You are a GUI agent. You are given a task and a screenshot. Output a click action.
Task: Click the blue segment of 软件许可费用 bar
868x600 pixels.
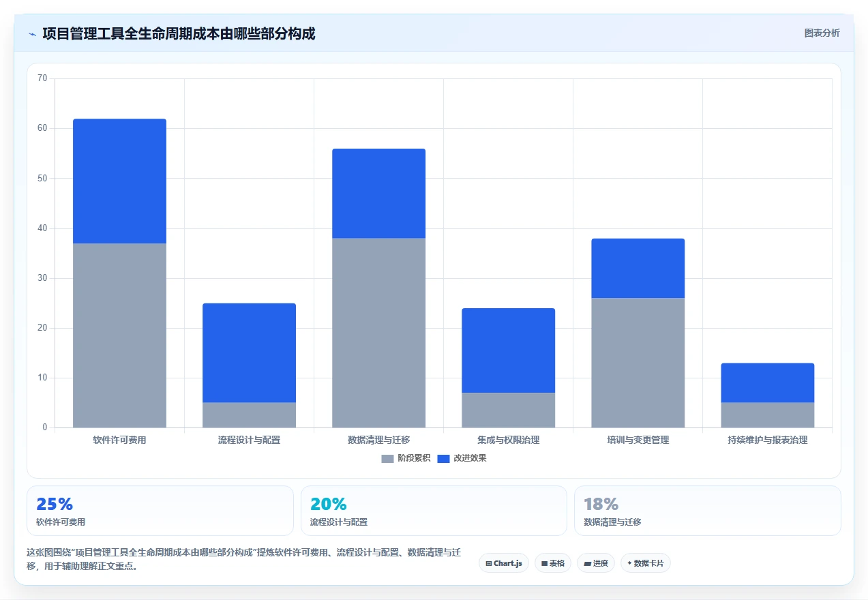click(x=119, y=181)
